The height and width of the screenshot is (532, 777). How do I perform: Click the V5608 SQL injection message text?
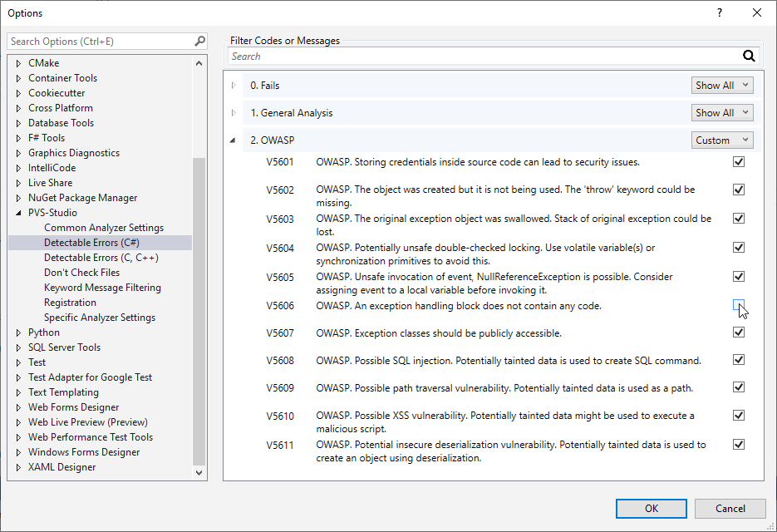[509, 361]
